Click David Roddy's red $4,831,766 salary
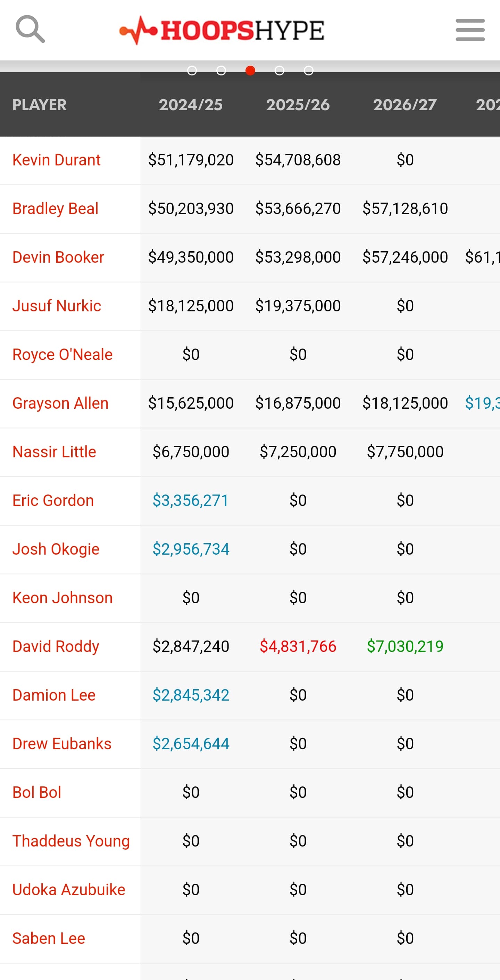Viewport: 500px width, 980px height. coord(298,646)
